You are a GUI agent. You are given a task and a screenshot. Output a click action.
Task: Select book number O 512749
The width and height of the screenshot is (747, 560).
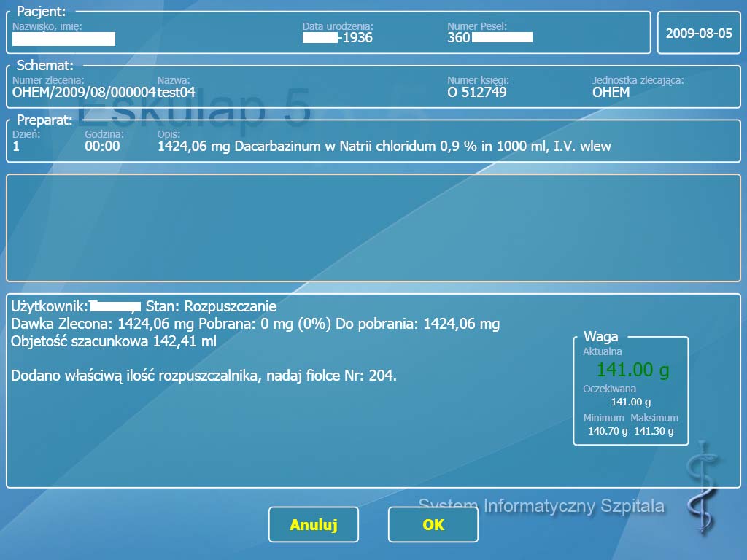[477, 93]
